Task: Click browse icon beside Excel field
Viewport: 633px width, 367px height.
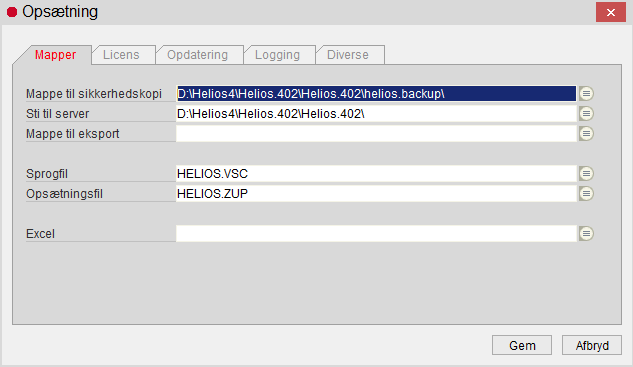Action: click(586, 234)
